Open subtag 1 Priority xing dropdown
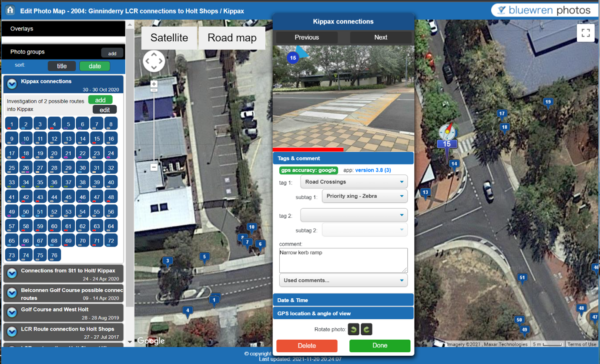 (x=365, y=196)
